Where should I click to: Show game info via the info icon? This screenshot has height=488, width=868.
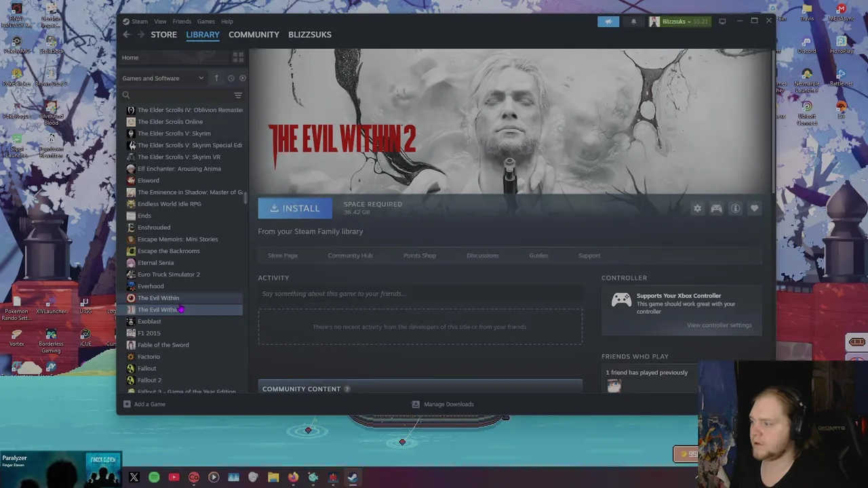click(x=735, y=209)
